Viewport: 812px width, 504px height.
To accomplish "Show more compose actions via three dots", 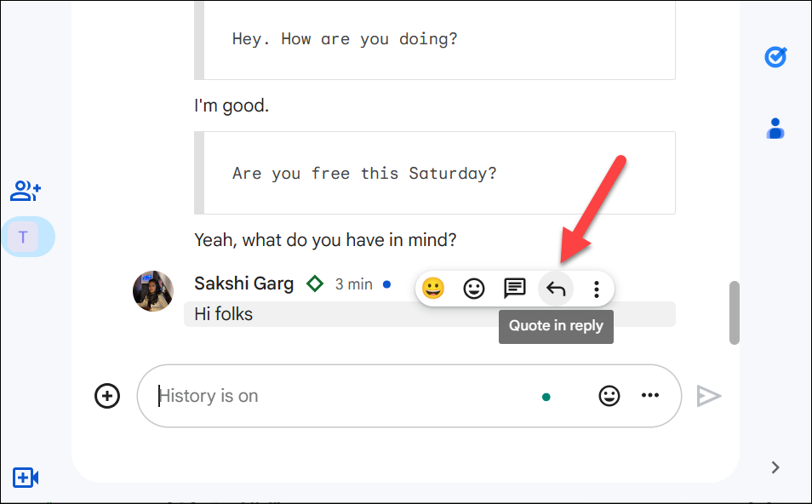I will (x=651, y=395).
